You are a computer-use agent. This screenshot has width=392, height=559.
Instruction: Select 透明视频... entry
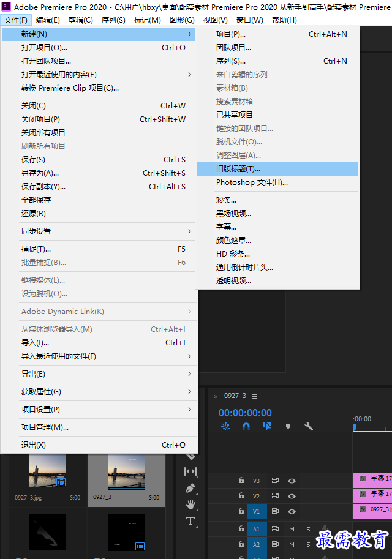pos(277,281)
